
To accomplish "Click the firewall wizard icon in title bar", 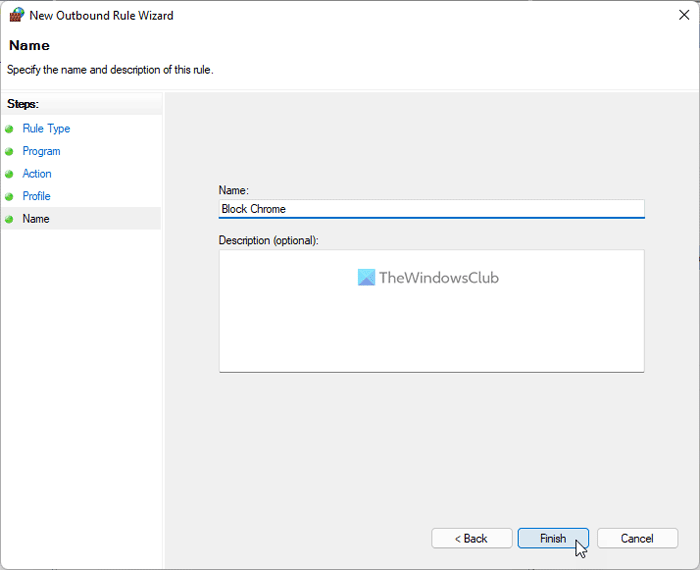I will tap(17, 15).
